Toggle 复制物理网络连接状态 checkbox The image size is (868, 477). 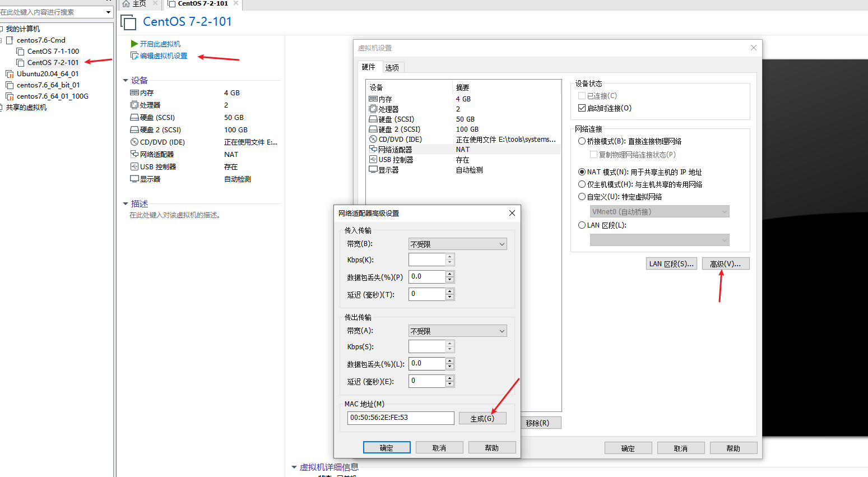[x=593, y=154]
